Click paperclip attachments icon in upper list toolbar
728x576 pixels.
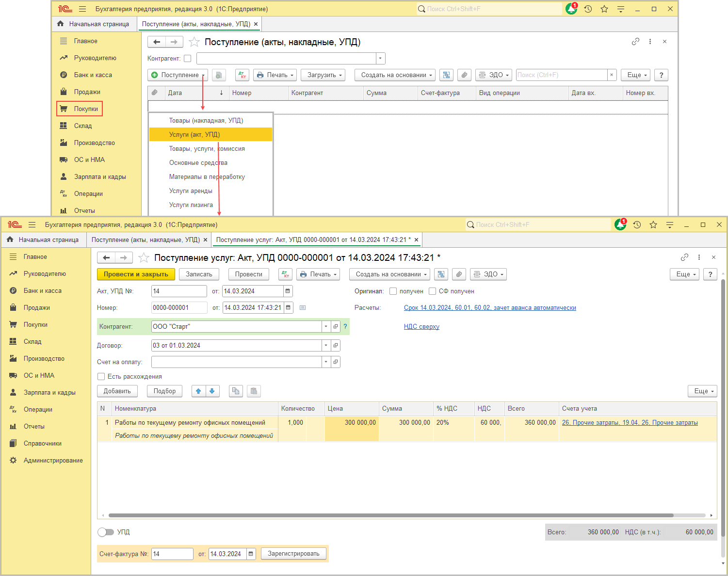(464, 75)
